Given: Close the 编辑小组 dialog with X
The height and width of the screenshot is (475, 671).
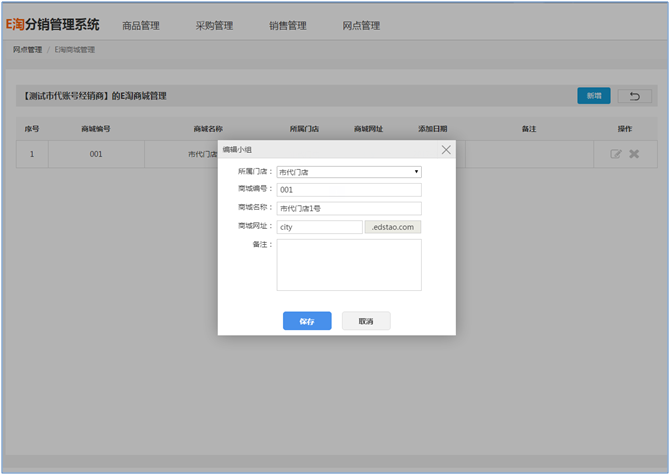Looking at the screenshot, I should [x=446, y=150].
